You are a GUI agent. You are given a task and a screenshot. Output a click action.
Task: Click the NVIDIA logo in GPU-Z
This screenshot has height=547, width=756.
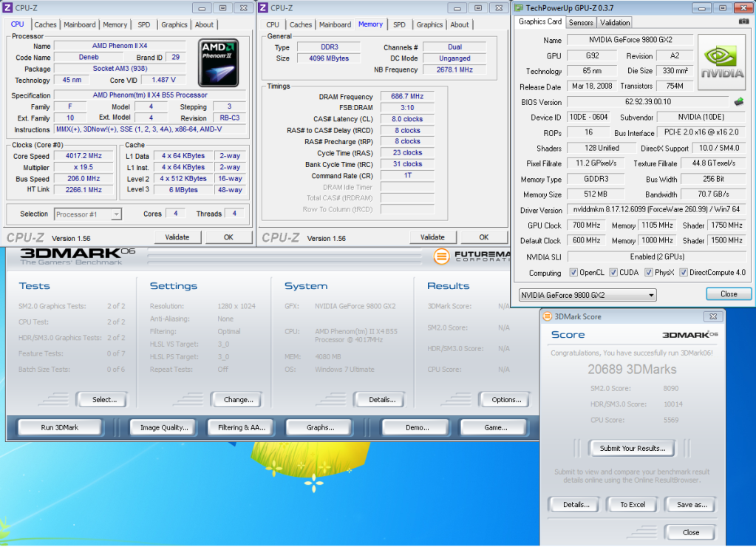click(x=722, y=62)
